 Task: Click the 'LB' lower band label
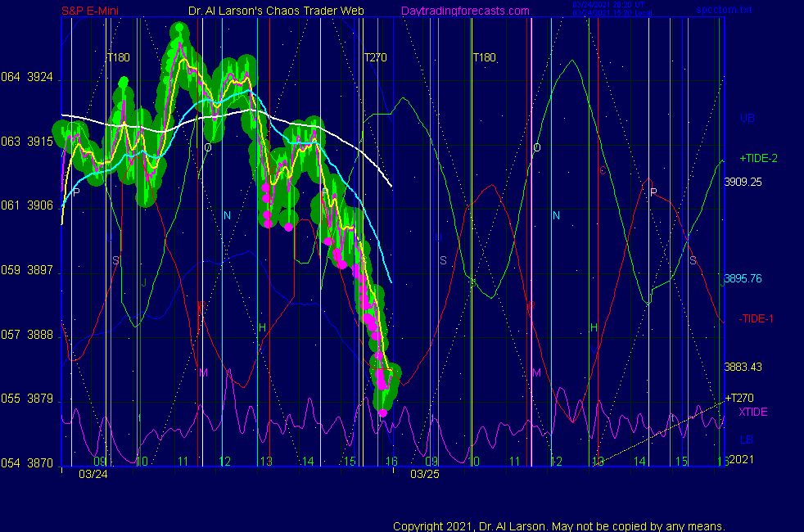(747, 440)
